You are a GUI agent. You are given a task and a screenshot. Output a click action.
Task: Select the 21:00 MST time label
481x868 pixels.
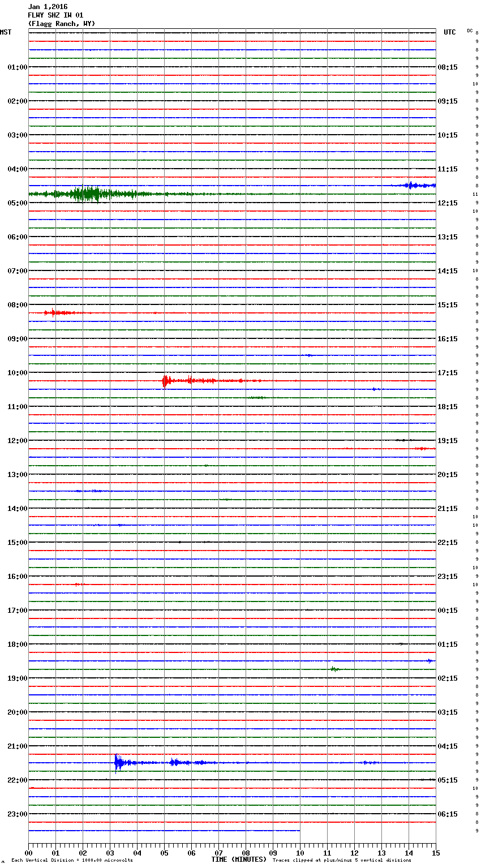tap(18, 746)
